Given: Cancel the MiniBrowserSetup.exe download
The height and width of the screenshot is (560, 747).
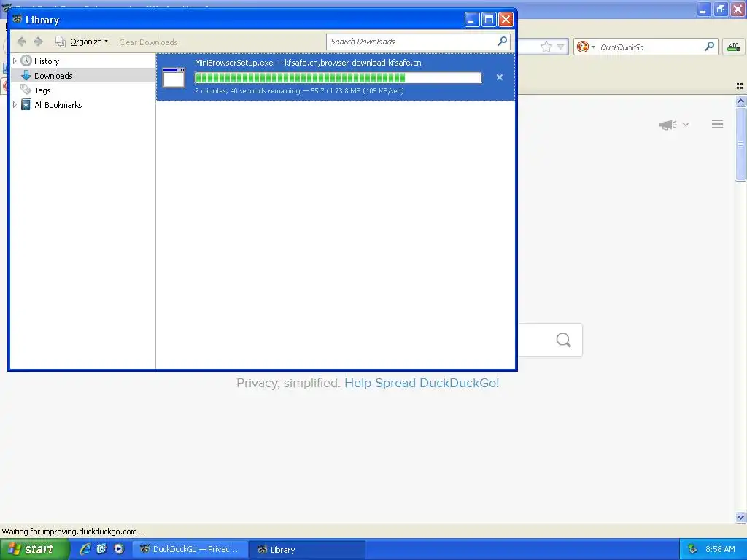Looking at the screenshot, I should (499, 77).
